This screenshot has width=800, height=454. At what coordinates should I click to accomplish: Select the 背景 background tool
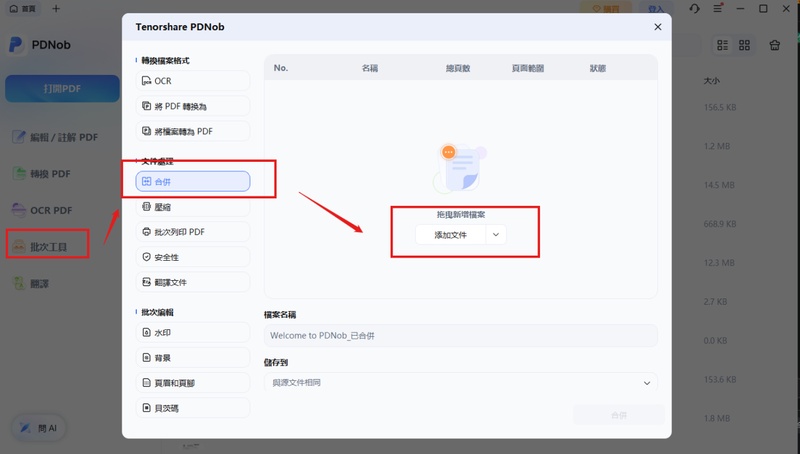point(193,358)
